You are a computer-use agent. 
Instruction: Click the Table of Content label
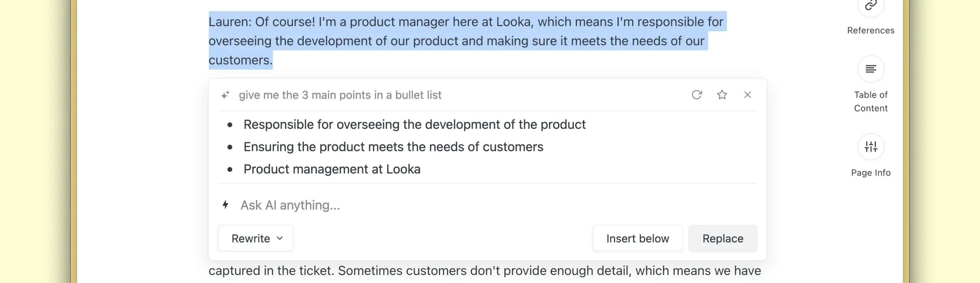[870, 102]
